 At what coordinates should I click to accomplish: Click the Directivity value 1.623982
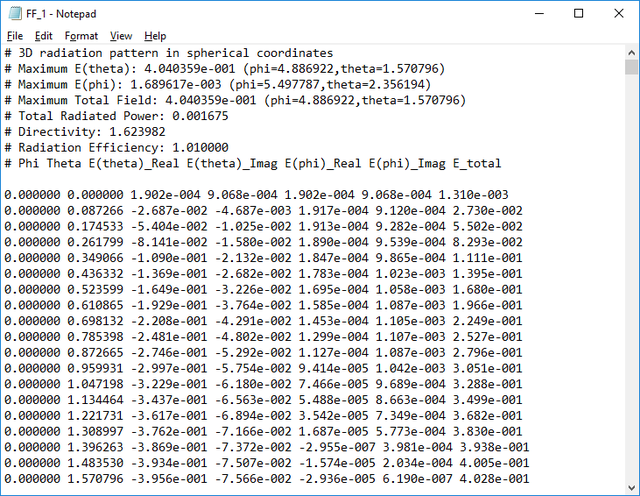(x=137, y=132)
